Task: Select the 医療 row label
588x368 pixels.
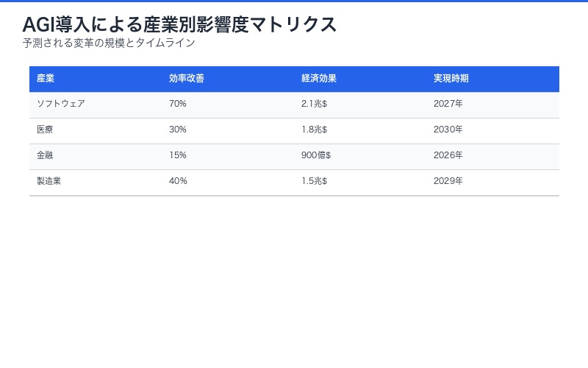Action: point(45,130)
